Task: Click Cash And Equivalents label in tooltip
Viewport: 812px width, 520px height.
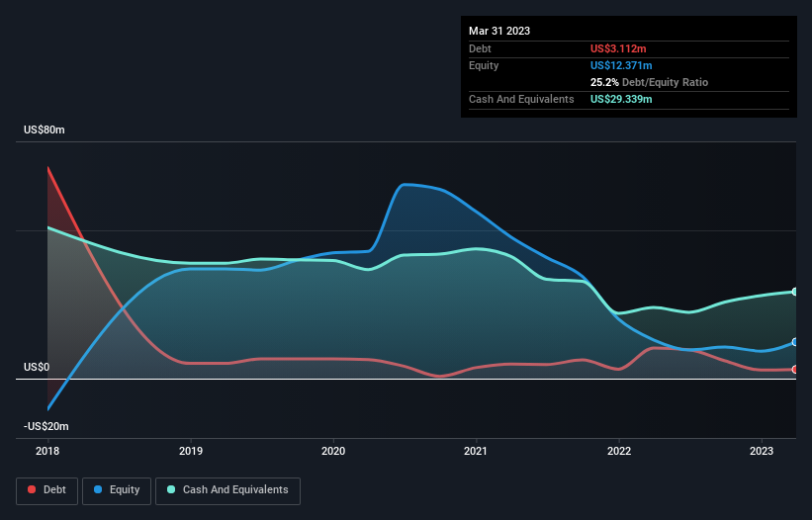Action: point(521,99)
